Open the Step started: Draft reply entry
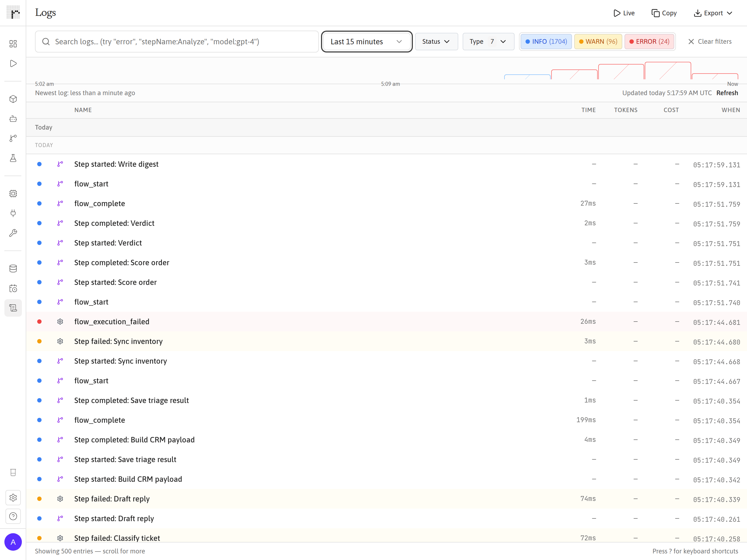This screenshot has width=747, height=560. [386, 518]
